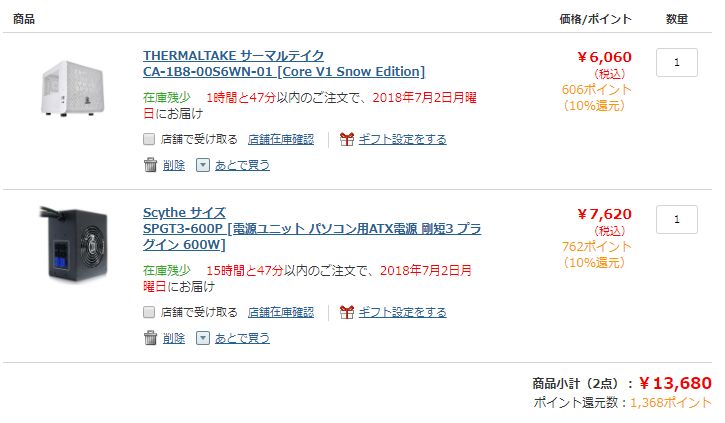The width and height of the screenshot is (725, 423).
Task: Click 削除 link for Scythe power supply
Action: pyautogui.click(x=174, y=338)
